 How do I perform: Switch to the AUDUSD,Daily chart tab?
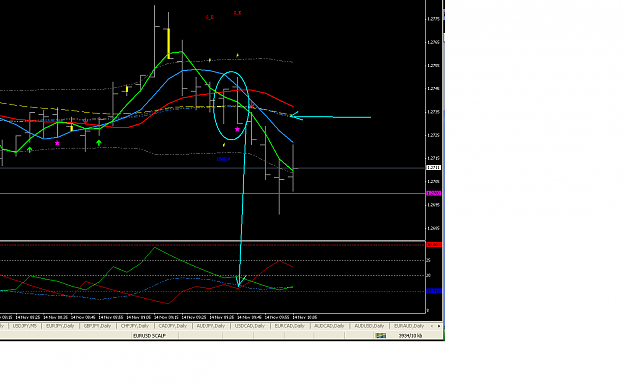tap(369, 326)
